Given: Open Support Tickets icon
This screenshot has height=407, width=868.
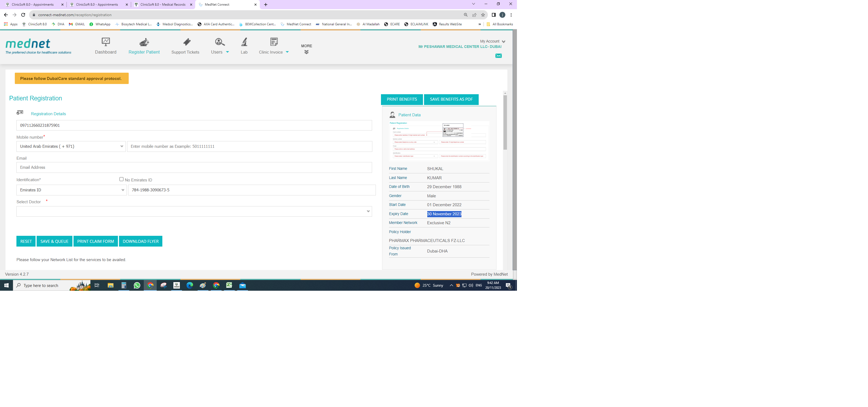Looking at the screenshot, I should click(x=187, y=42).
